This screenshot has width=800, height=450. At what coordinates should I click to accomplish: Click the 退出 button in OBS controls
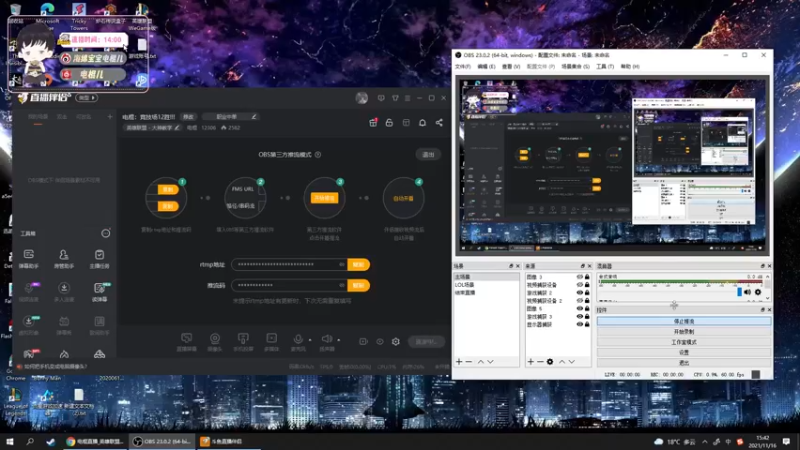coord(684,363)
